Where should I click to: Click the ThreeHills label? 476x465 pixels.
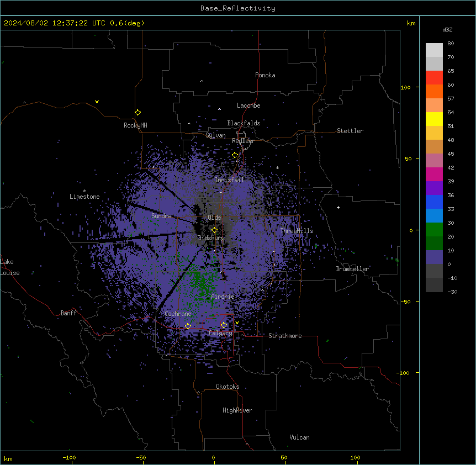click(297, 231)
